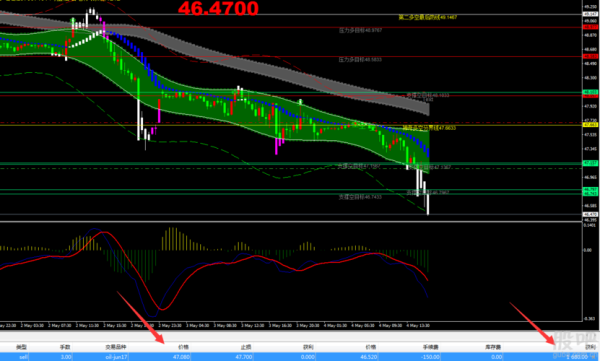The height and width of the screenshot is (361, 600).
Task: Sort by the 手续费 column header
Action: [431, 347]
